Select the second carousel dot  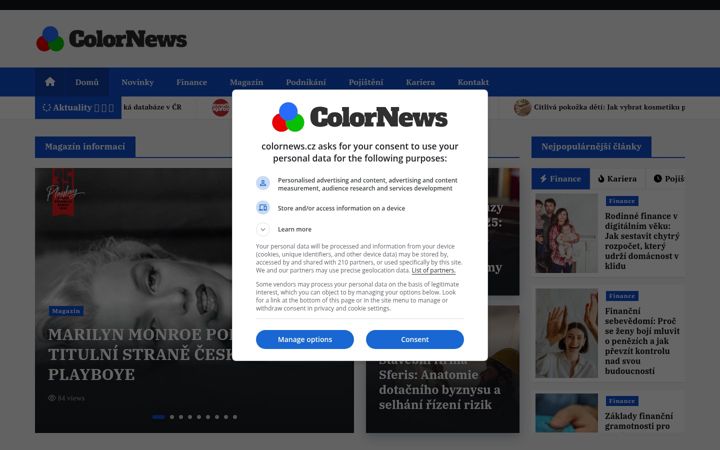click(172, 417)
